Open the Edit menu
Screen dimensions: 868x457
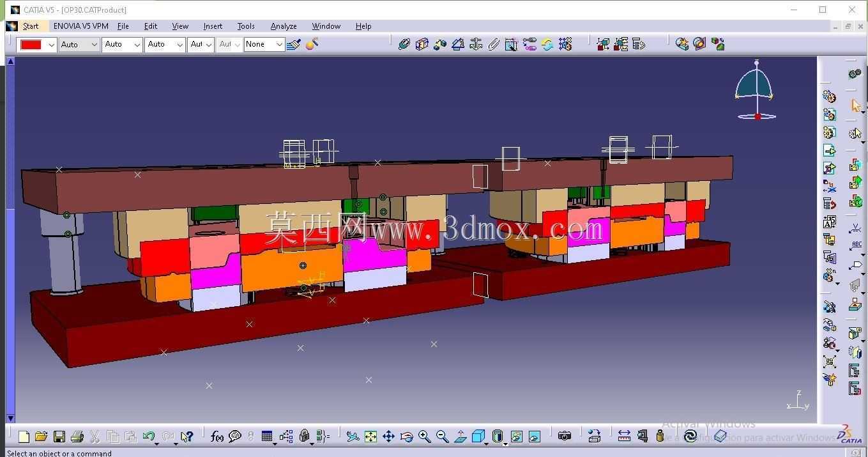tap(151, 26)
